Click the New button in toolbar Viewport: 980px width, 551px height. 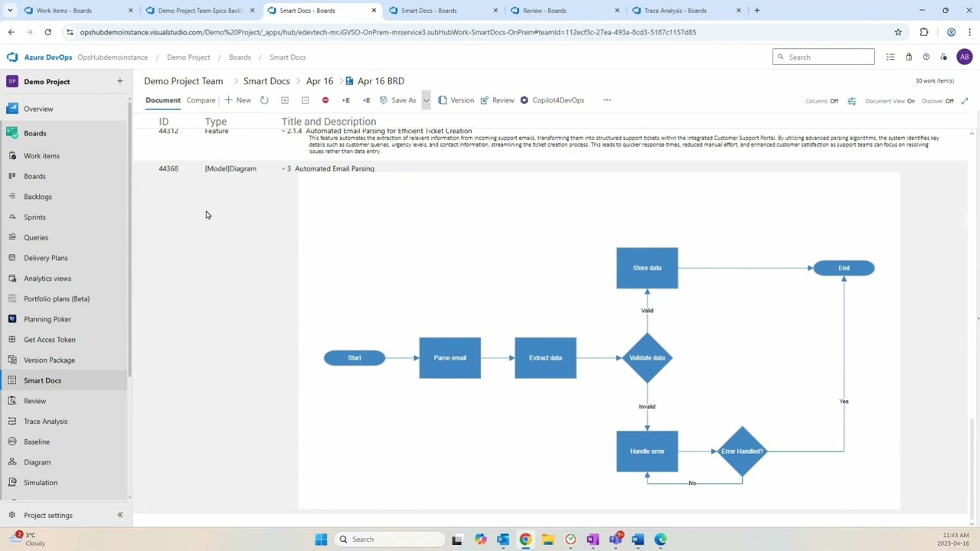coord(237,100)
